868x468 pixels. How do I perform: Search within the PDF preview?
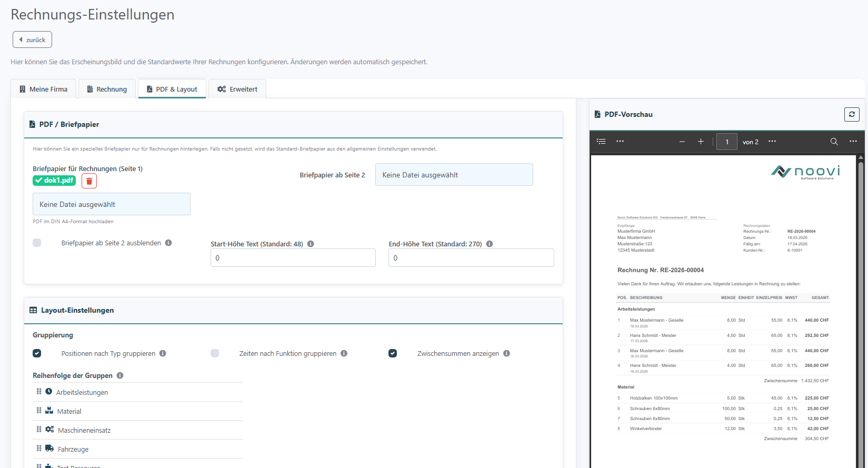[834, 142]
